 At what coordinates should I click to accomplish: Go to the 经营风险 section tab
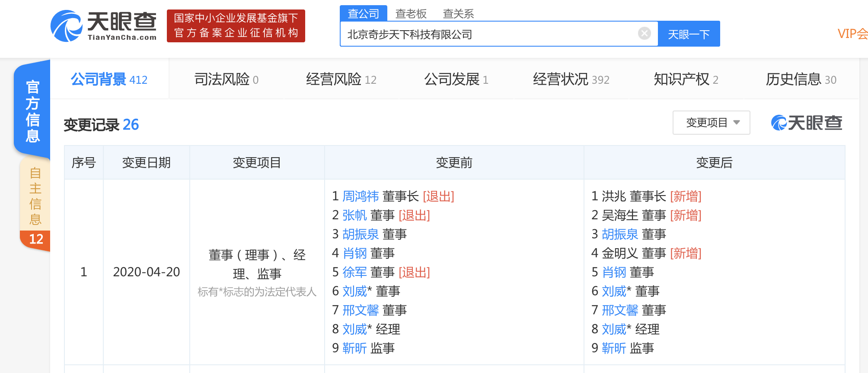(341, 79)
